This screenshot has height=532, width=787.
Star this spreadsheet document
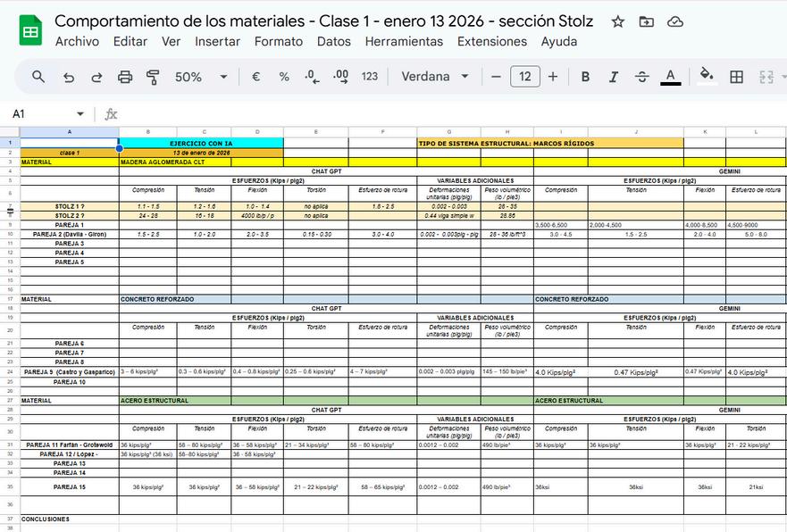pos(618,21)
